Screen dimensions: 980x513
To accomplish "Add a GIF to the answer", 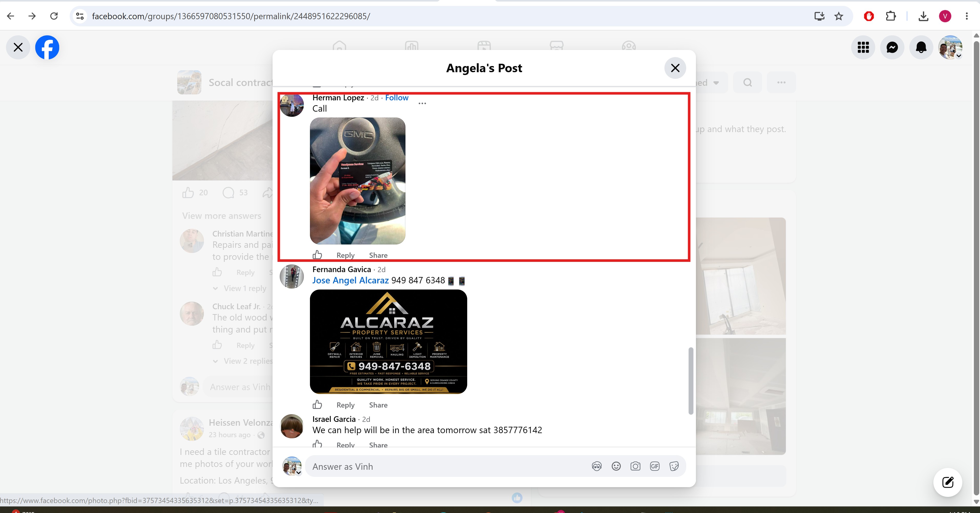I will coord(655,467).
